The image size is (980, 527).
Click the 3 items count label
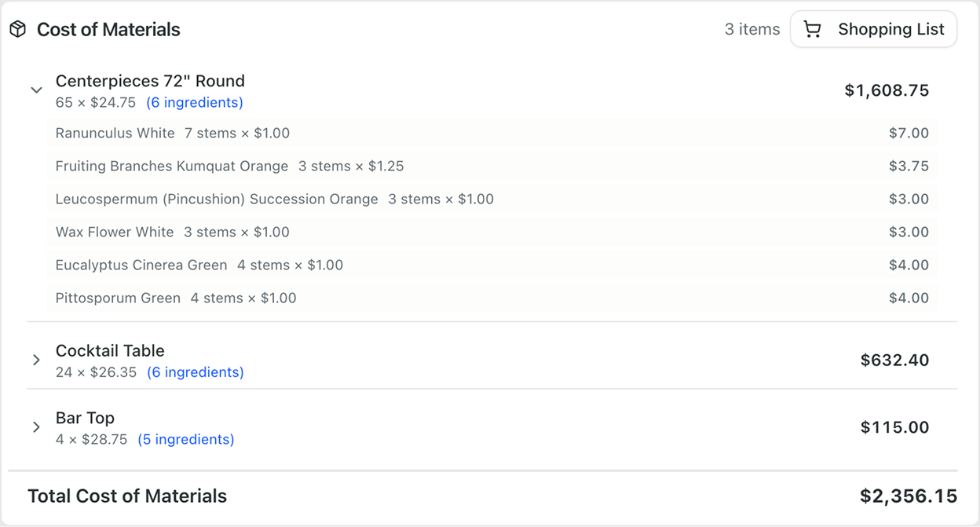[752, 28]
